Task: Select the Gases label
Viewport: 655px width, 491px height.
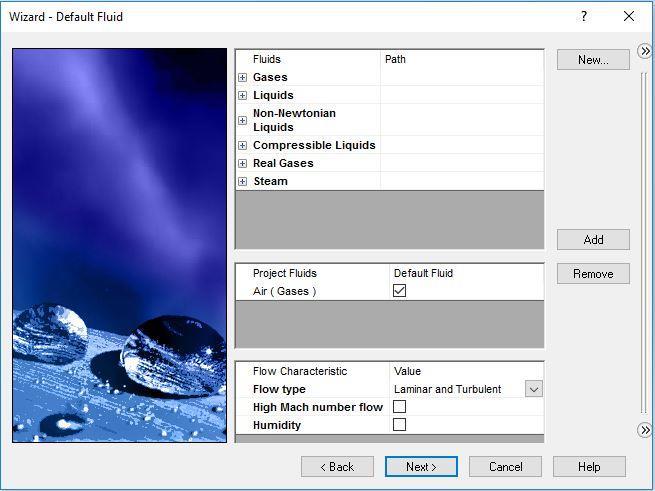Action: click(x=270, y=77)
